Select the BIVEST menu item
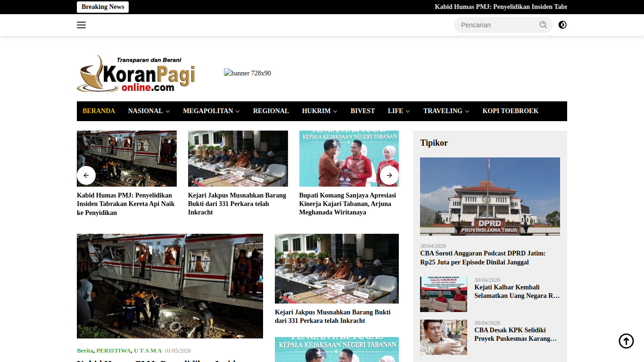Screen dimensions: 644x362 (363, 111)
